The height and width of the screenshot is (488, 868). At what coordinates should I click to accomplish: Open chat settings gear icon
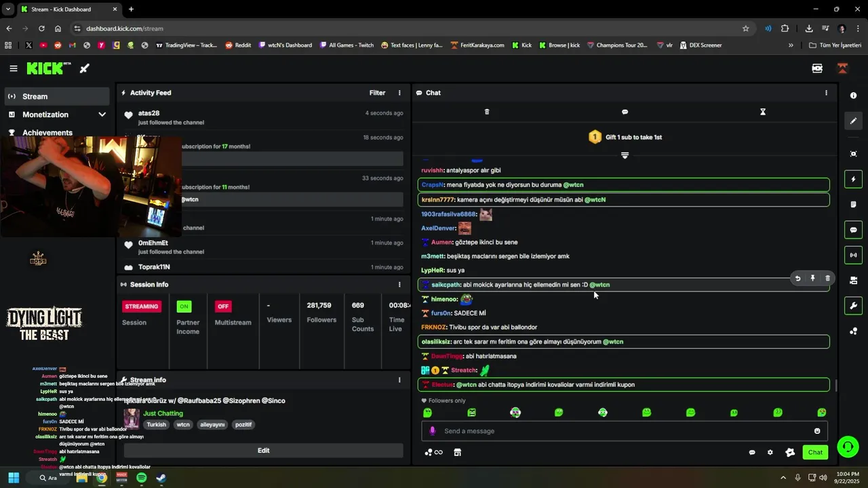(x=770, y=453)
